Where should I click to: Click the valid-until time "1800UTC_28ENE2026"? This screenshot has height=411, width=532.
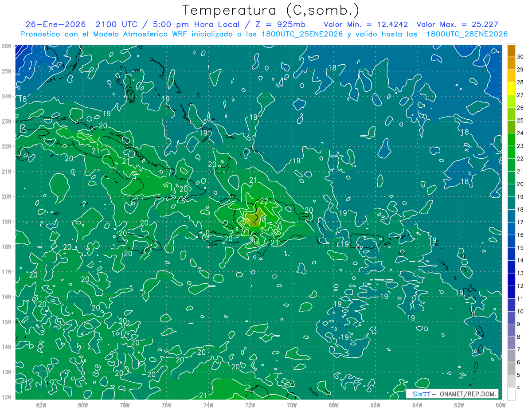[x=467, y=34]
